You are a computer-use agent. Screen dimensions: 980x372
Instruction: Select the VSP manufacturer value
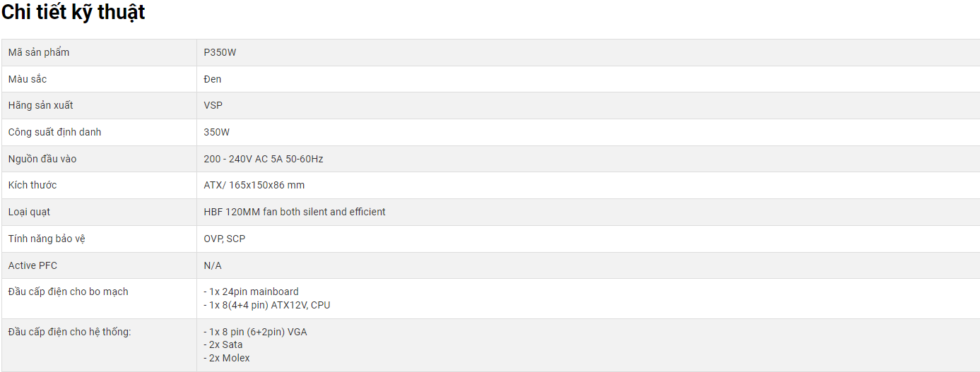click(213, 105)
